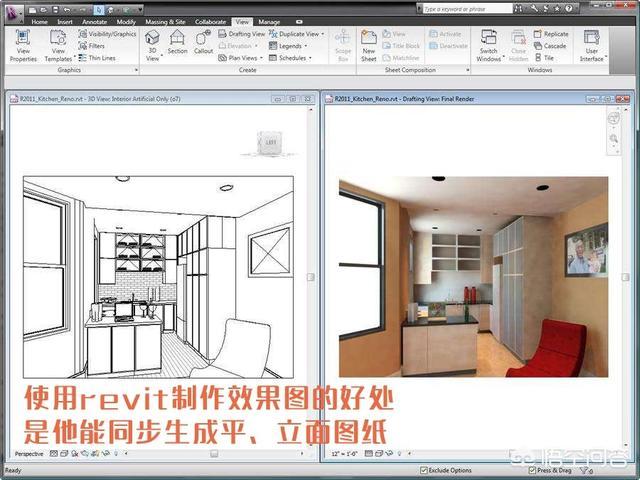The image size is (640, 480).
Task: Toggle the Press & Drag checkbox
Action: tap(532, 470)
